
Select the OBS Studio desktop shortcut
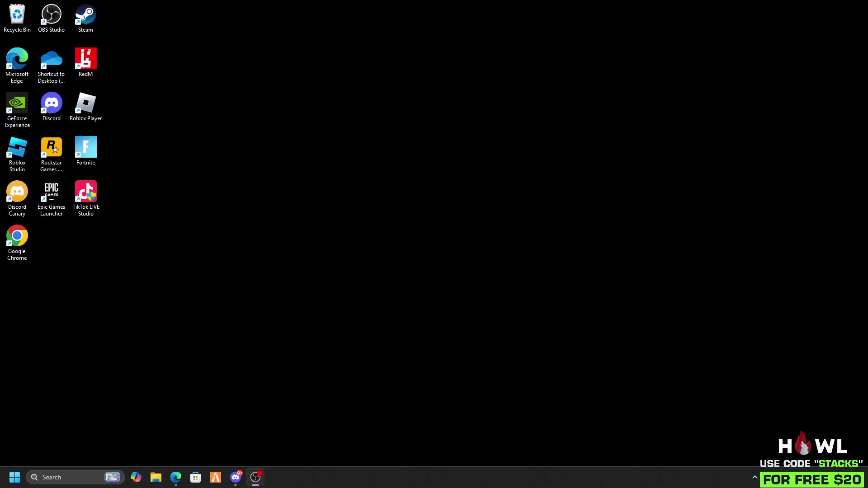pyautogui.click(x=51, y=14)
